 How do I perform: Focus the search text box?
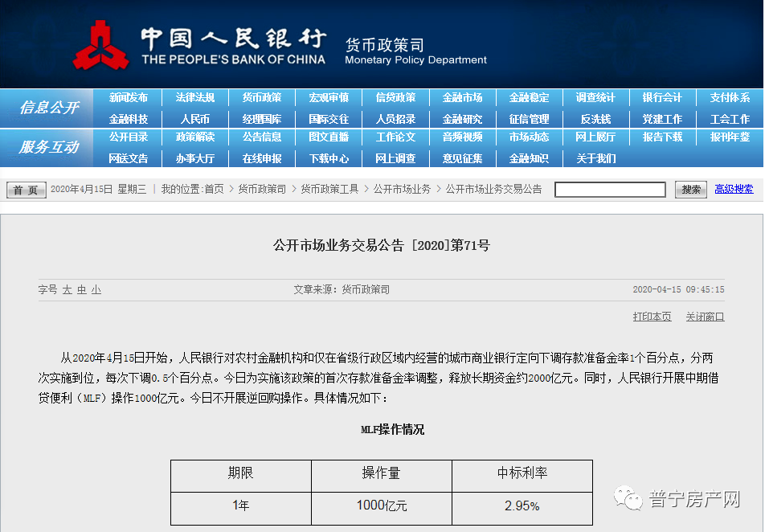click(x=611, y=190)
